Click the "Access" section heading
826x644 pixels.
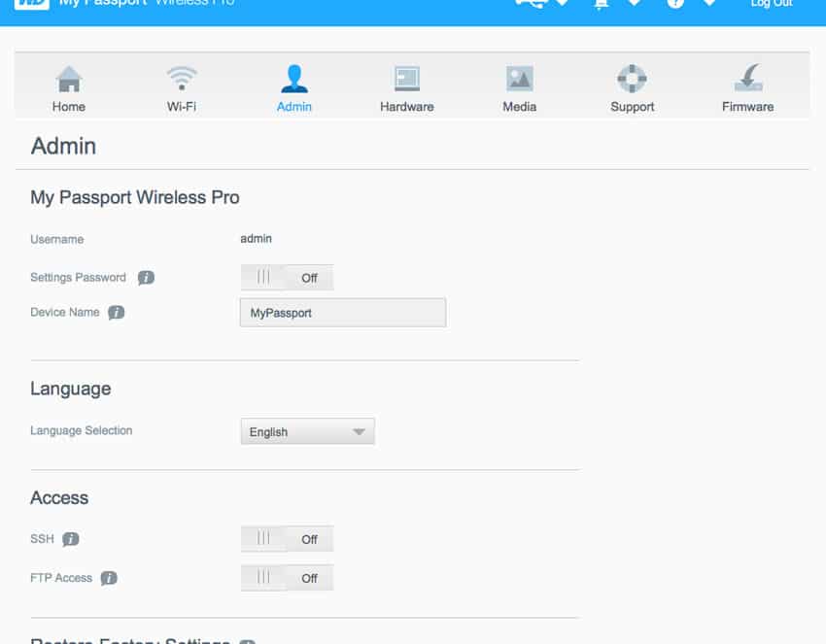(59, 497)
